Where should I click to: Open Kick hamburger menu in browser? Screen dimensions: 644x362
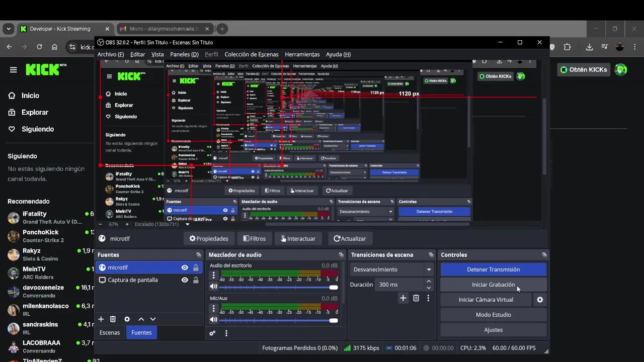pyautogui.click(x=13, y=70)
